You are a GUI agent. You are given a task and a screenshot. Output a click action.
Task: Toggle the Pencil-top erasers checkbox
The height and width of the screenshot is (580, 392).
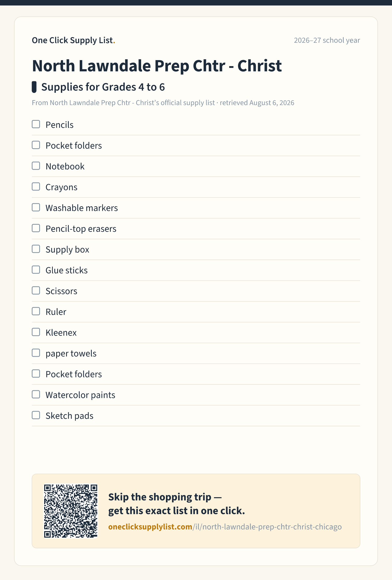[36, 228]
